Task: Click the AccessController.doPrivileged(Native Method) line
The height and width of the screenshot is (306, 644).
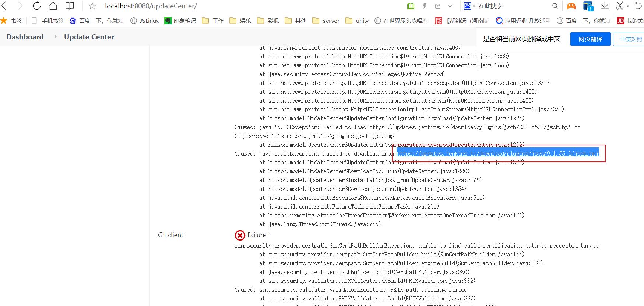Action: coord(352,74)
